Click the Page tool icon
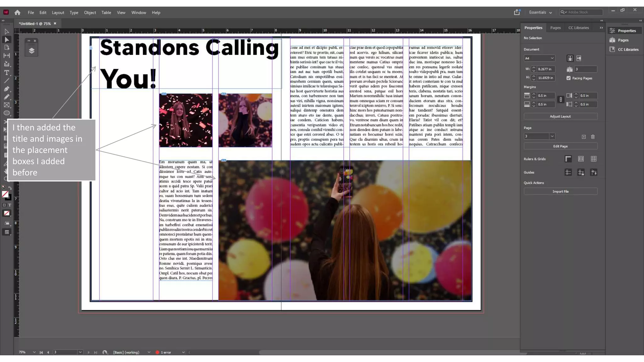Image resolution: width=644 pixels, height=362 pixels. point(7,47)
